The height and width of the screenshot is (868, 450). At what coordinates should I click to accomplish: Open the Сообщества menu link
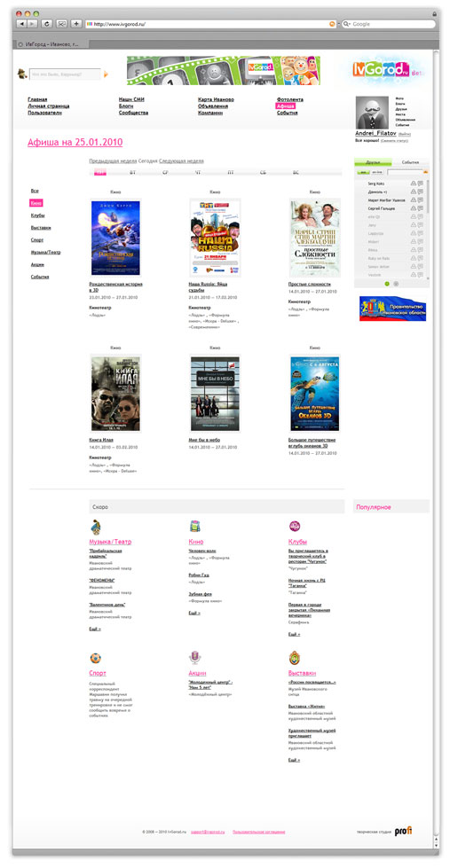point(133,113)
